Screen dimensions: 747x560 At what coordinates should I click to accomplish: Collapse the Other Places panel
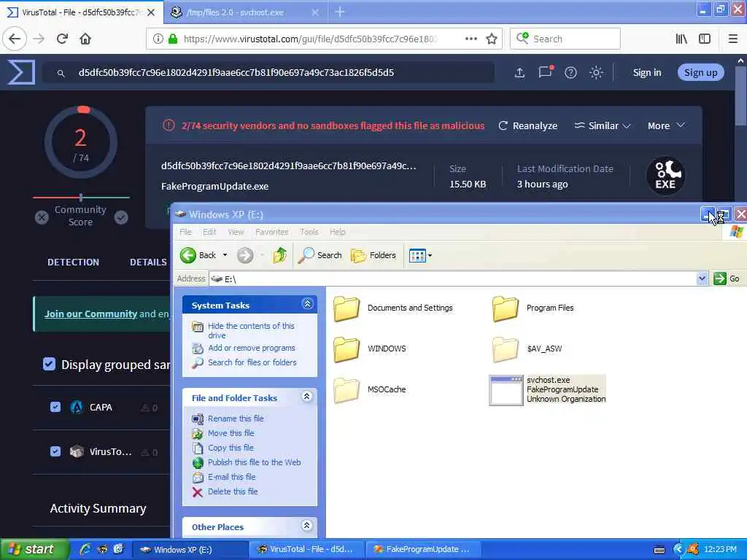pyautogui.click(x=307, y=525)
